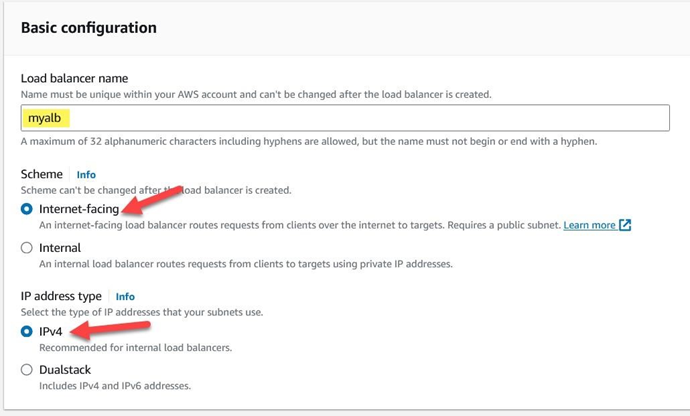Click the 'Includes IPv4 and IPv6 addresses' description

pyautogui.click(x=114, y=385)
